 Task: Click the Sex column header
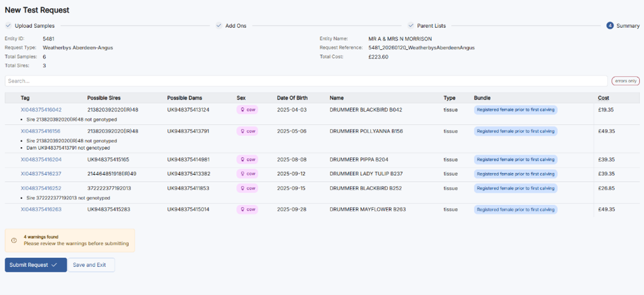[x=241, y=98]
